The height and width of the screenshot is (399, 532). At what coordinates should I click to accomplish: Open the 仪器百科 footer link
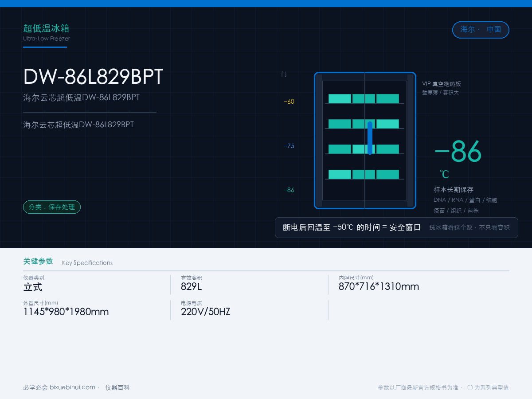pos(117,387)
